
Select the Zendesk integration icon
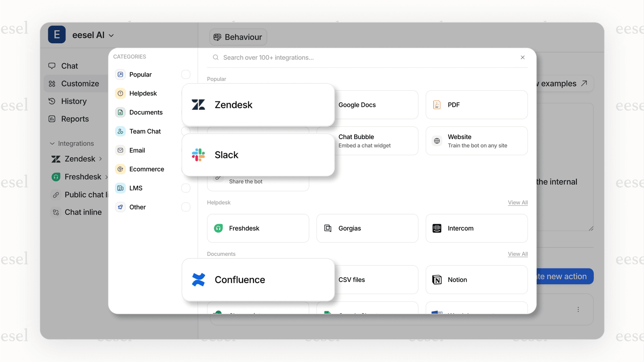198,105
